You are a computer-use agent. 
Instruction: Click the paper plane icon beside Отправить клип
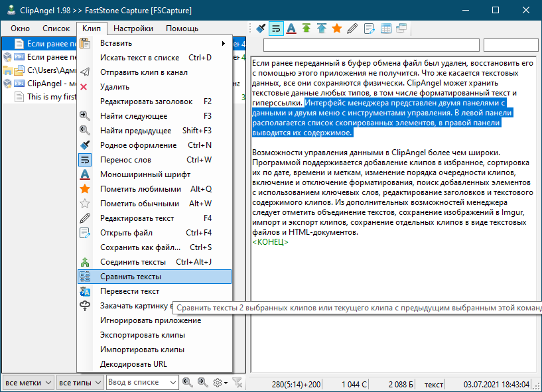coord(85,72)
